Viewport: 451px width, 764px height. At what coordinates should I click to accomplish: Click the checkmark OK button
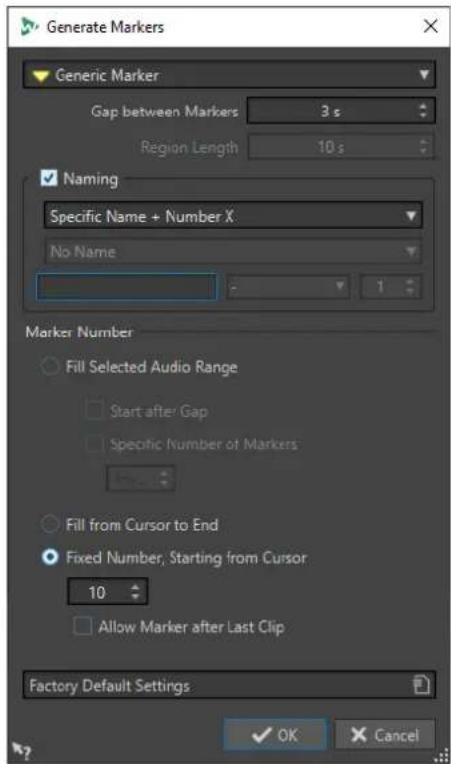click(275, 735)
